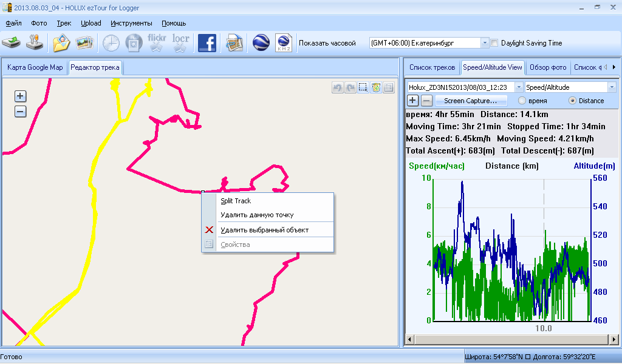Click the Screen Capture... button
Image resolution: width=622 pixels, height=364 pixels.
471,101
